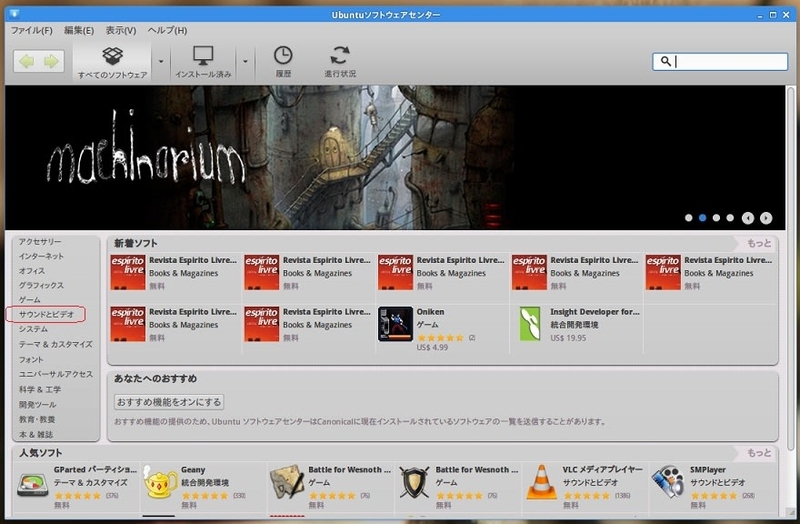Open the Insight Developer green icon
The image size is (800, 524).
click(530, 324)
